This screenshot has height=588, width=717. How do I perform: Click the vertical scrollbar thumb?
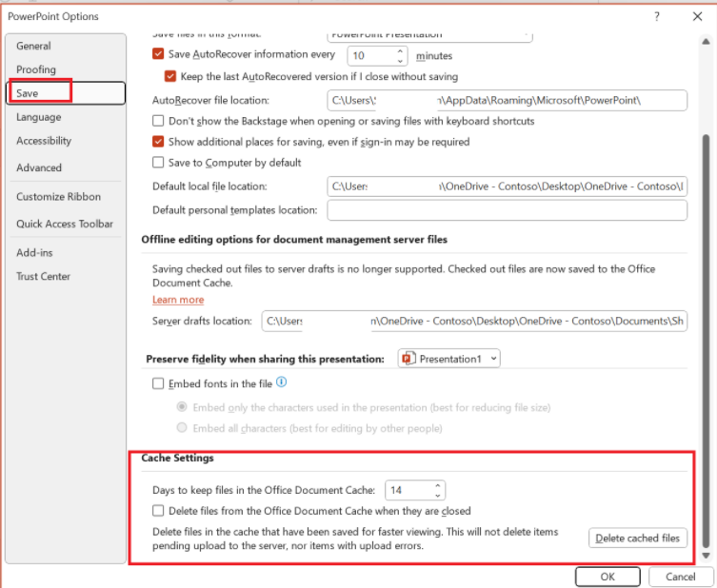[706, 341]
